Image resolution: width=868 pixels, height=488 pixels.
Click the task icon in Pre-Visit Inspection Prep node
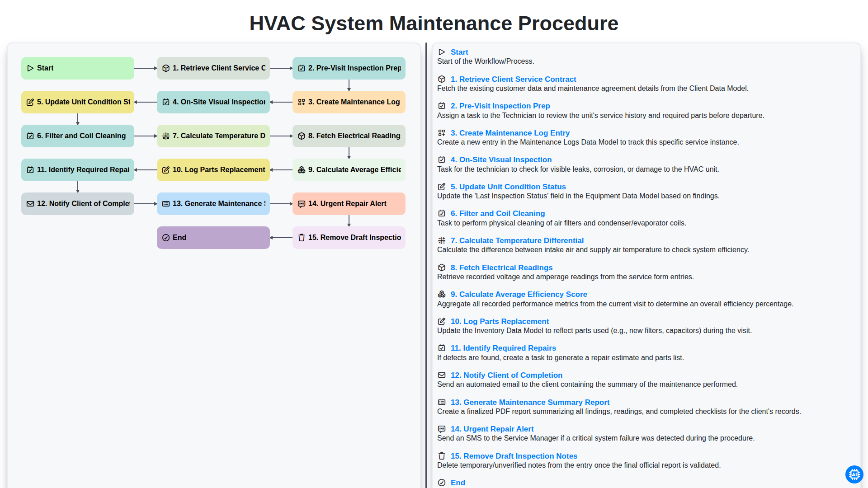tap(302, 68)
